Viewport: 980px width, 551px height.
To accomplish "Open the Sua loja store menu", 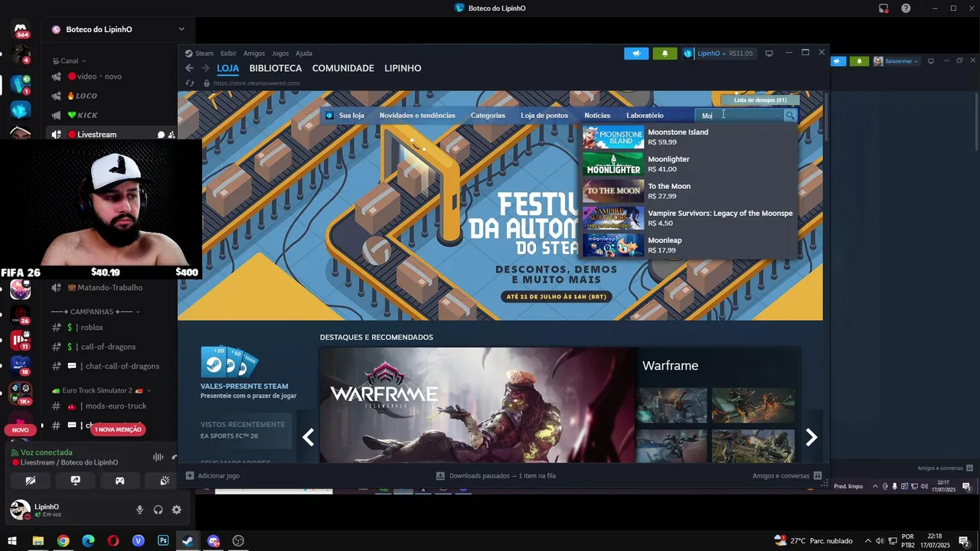I will (351, 116).
